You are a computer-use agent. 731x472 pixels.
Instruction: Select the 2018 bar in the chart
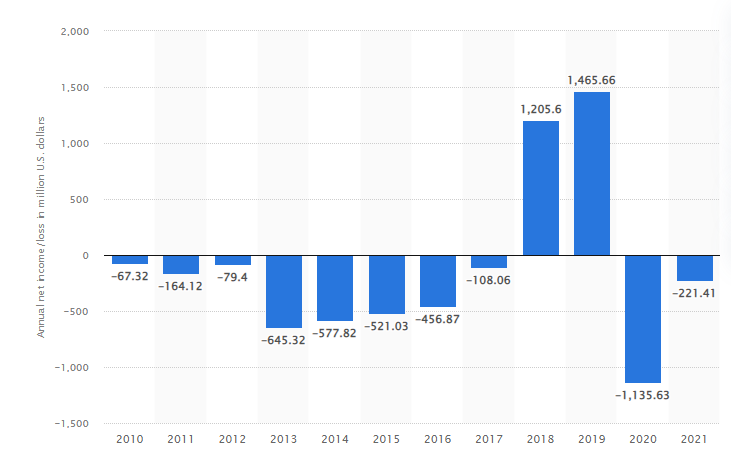coord(540,188)
